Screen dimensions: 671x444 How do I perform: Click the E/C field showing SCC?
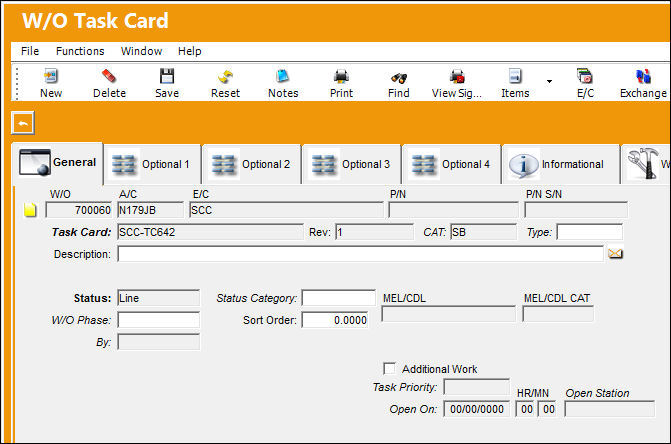point(286,210)
